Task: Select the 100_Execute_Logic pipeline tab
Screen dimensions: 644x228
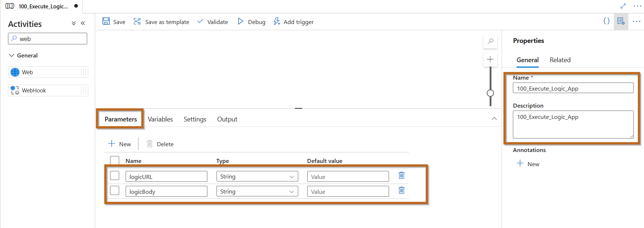Action: tap(42, 6)
